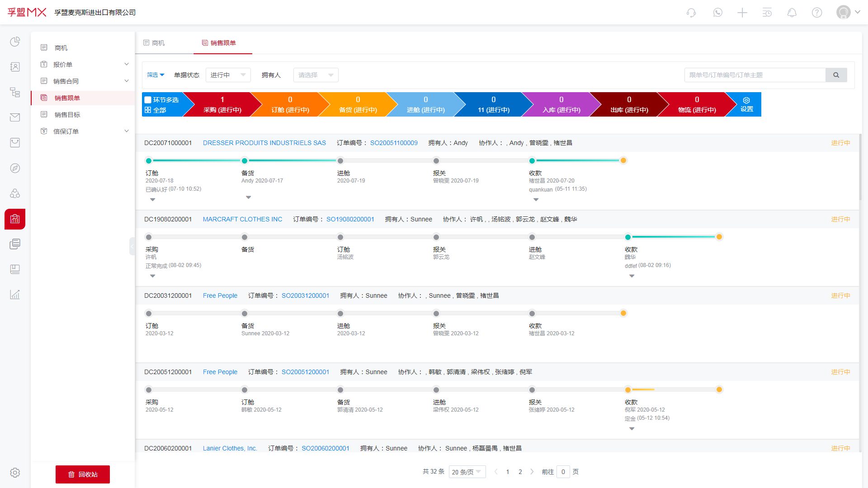The image size is (868, 488).
Task: Select the 入库 (进行中) pipeline stage
Action: (561, 104)
